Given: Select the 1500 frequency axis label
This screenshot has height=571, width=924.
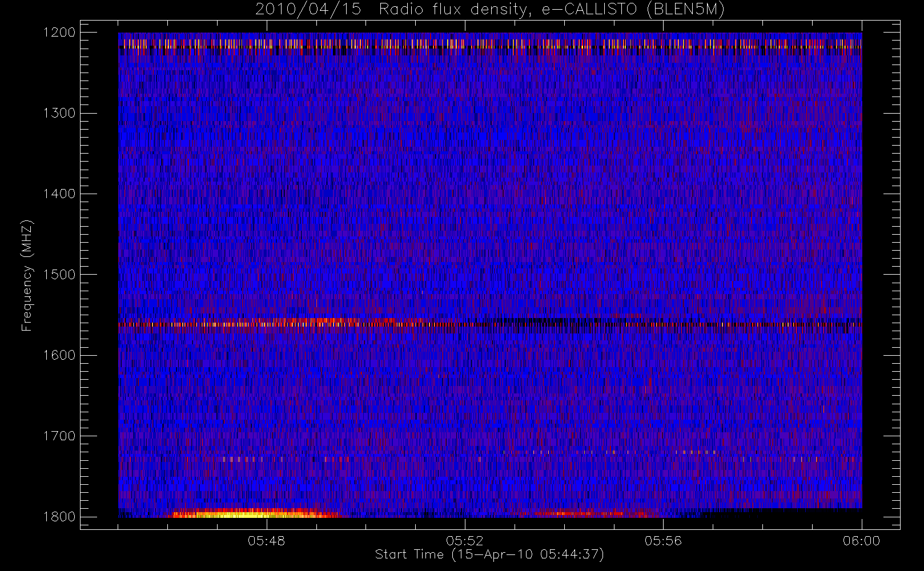Looking at the screenshot, I should (59, 275).
